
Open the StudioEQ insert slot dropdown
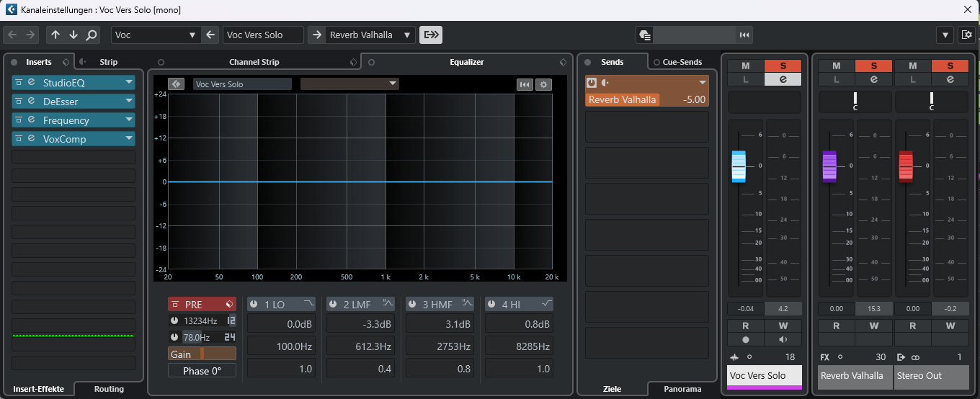tap(129, 83)
